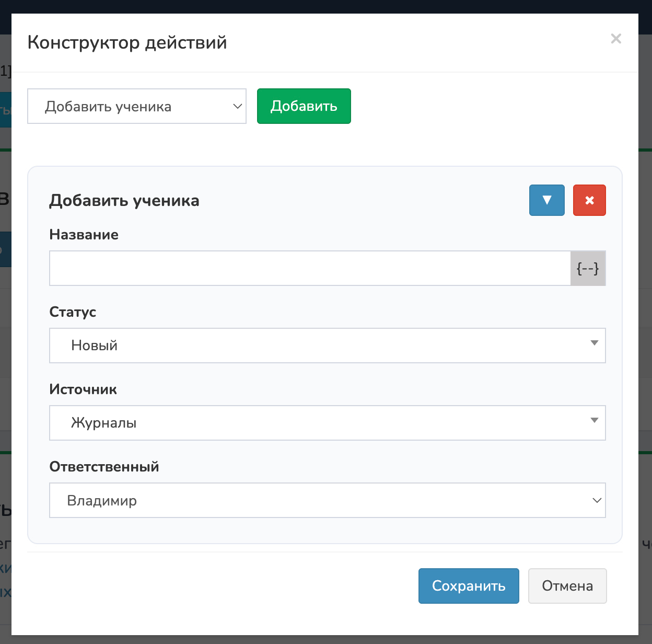Close the Конструктор действий dialog
The image size is (652, 644).
tap(616, 39)
